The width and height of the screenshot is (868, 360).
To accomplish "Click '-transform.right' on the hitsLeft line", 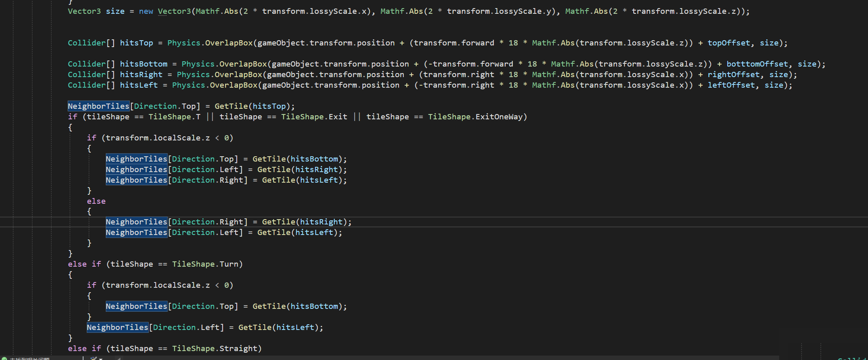I will [x=457, y=85].
